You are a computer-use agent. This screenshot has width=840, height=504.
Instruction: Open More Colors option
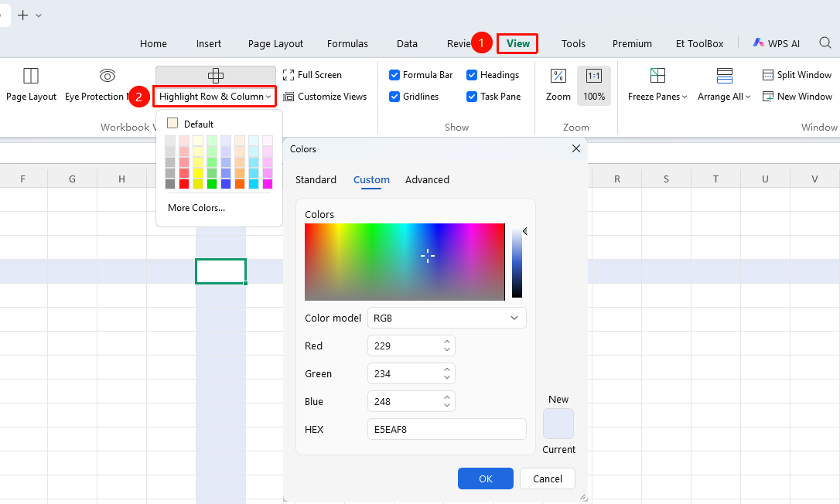click(x=196, y=208)
